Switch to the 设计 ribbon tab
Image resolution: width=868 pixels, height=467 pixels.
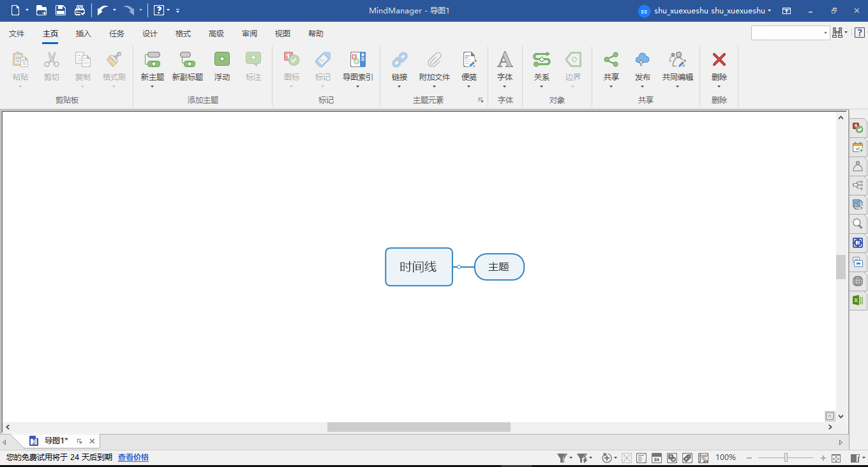[150, 34]
